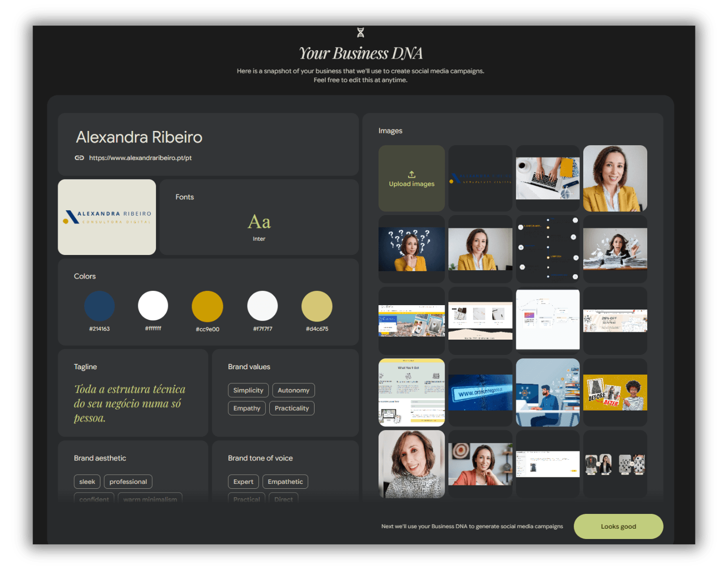
Task: Open the alexandraribeiro.pt website link
Action: [140, 158]
